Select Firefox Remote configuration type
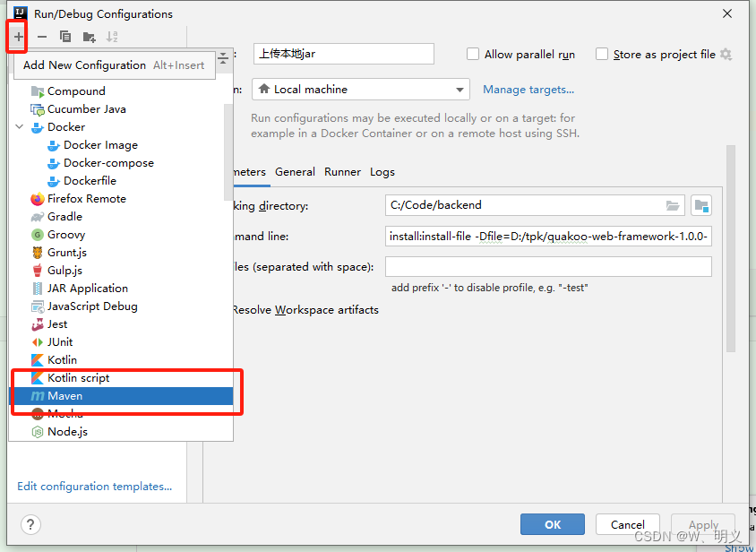Image resolution: width=756 pixels, height=552 pixels. point(121,198)
